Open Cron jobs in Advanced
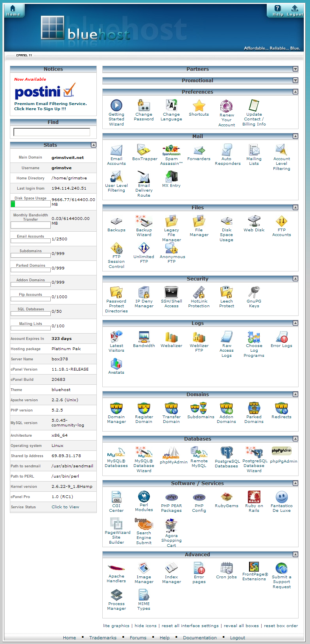Screen dimensions: 310x644 [x=226, y=571]
